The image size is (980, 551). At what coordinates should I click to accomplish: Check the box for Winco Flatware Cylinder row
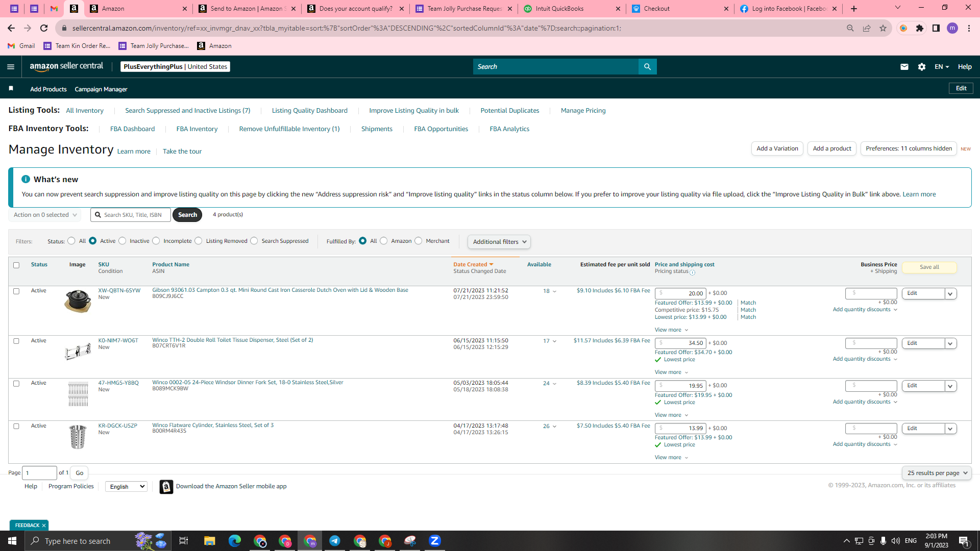tap(16, 427)
